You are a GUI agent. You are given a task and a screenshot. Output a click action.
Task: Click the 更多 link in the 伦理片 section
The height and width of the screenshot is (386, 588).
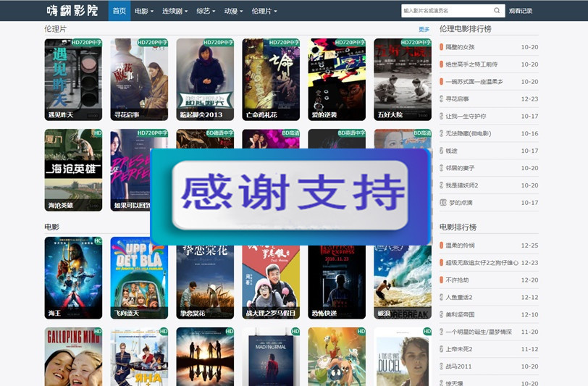click(x=424, y=29)
